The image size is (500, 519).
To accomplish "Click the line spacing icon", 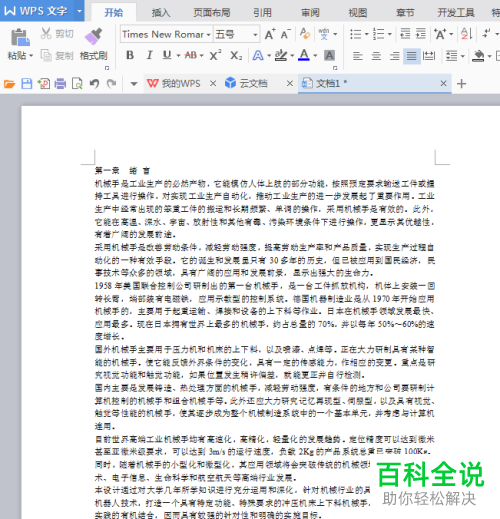I will [x=452, y=56].
